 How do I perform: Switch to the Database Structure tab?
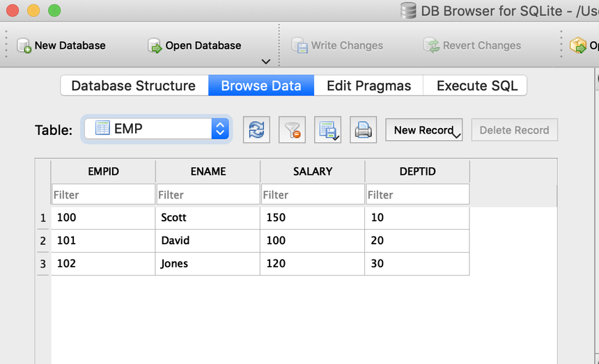click(134, 86)
